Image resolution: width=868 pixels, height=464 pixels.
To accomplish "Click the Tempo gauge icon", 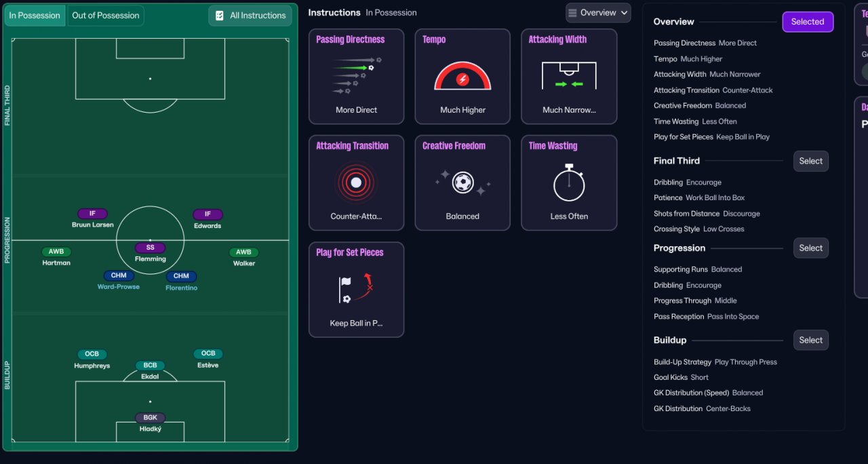I will coord(462,76).
